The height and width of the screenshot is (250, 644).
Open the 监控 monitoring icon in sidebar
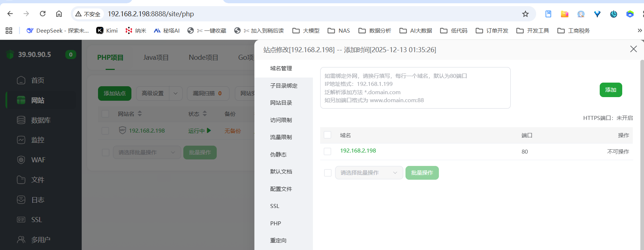coord(21,140)
